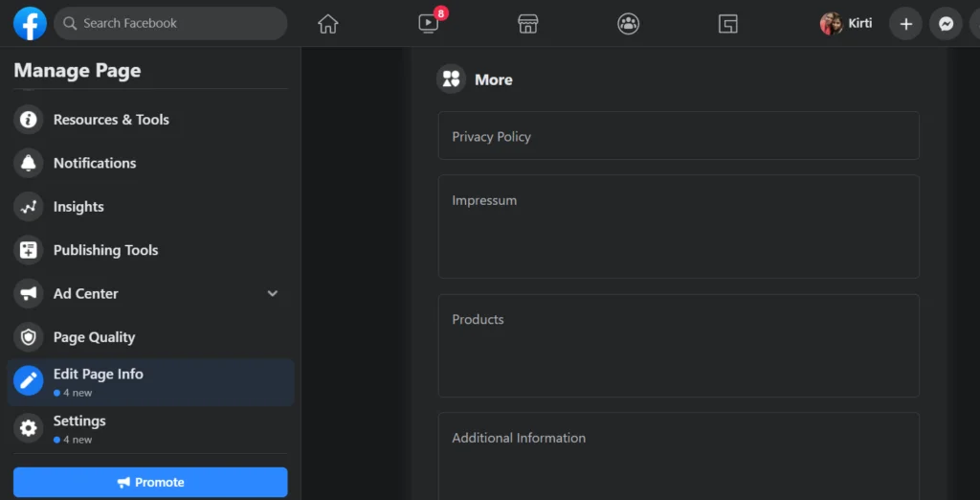Expand the Ad Center chevron
This screenshot has width=980, height=500.
click(273, 294)
